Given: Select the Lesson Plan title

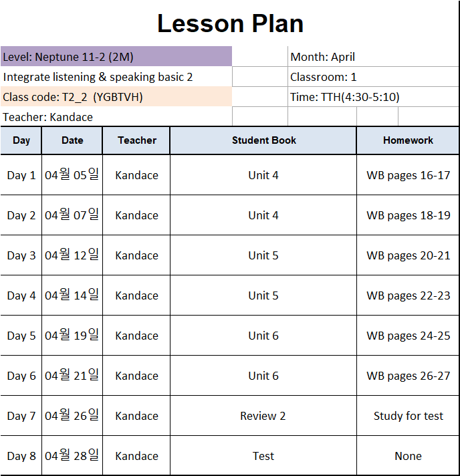Looking at the screenshot, I should pyautogui.click(x=230, y=23).
